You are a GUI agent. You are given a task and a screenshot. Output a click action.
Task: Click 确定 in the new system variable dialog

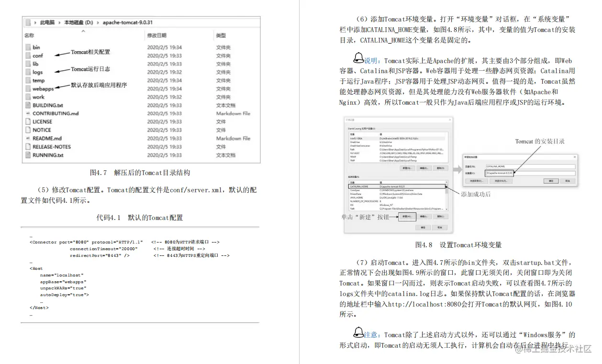pyautogui.click(x=551, y=181)
